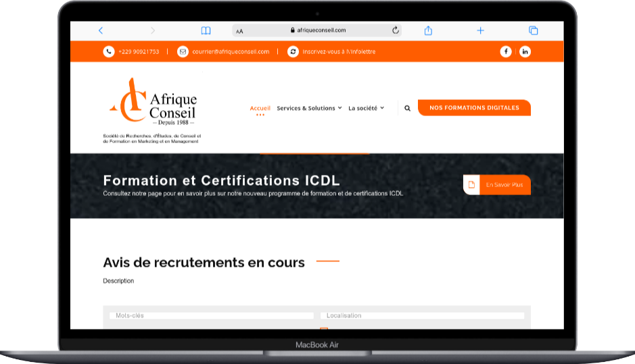Open a new tab with plus icon
This screenshot has height=364, width=635.
click(x=481, y=30)
